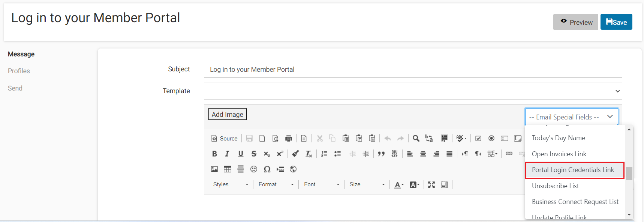Click the Save button
Screen dimensions: 644x222
(x=616, y=22)
